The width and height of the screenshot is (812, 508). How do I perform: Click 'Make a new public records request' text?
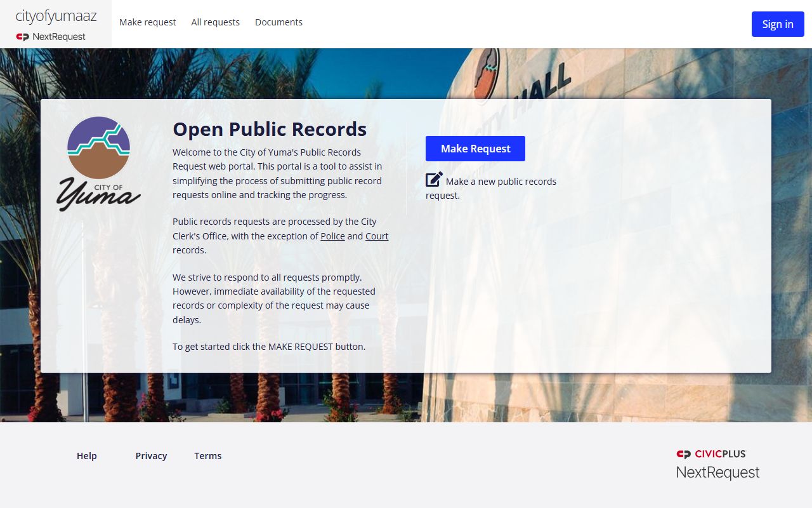pyautogui.click(x=491, y=188)
